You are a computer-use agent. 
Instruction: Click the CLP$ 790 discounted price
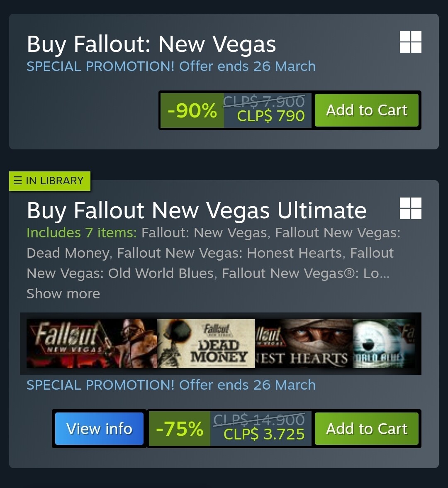[x=271, y=116]
